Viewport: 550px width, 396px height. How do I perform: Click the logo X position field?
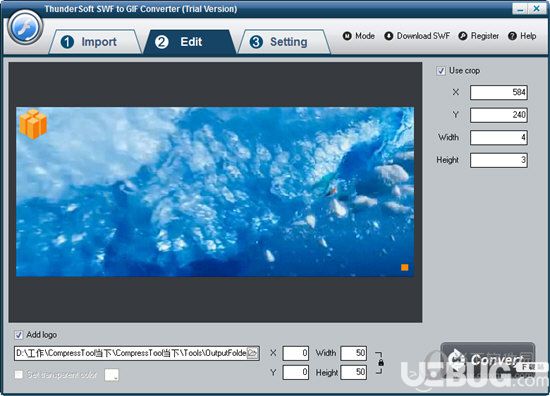[x=296, y=353]
